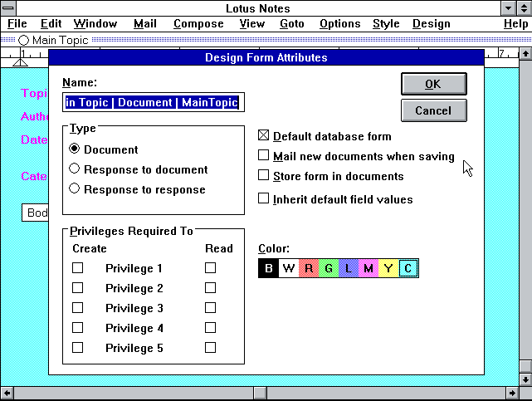Select the black B color swatch
This screenshot has height=401, width=532.
coord(269,268)
